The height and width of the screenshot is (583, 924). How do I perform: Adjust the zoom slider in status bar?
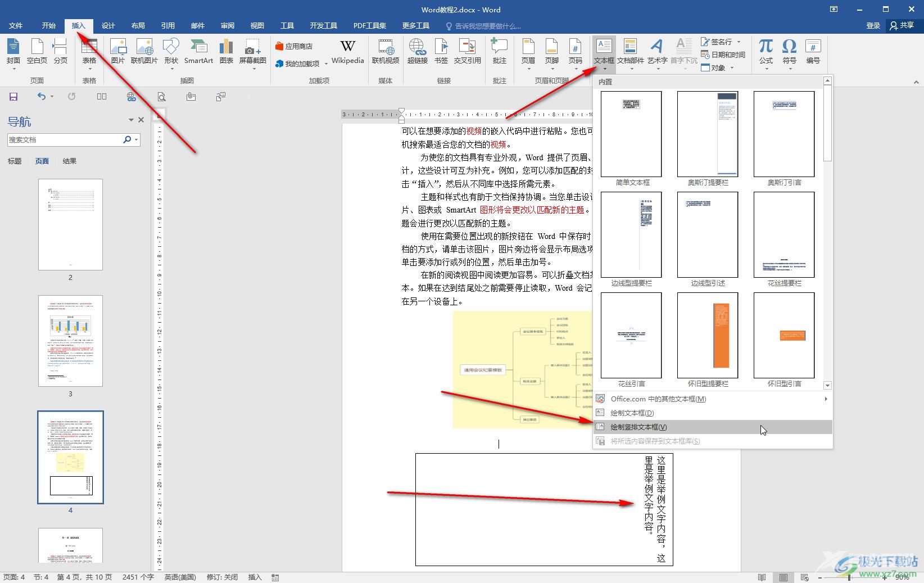point(849,577)
